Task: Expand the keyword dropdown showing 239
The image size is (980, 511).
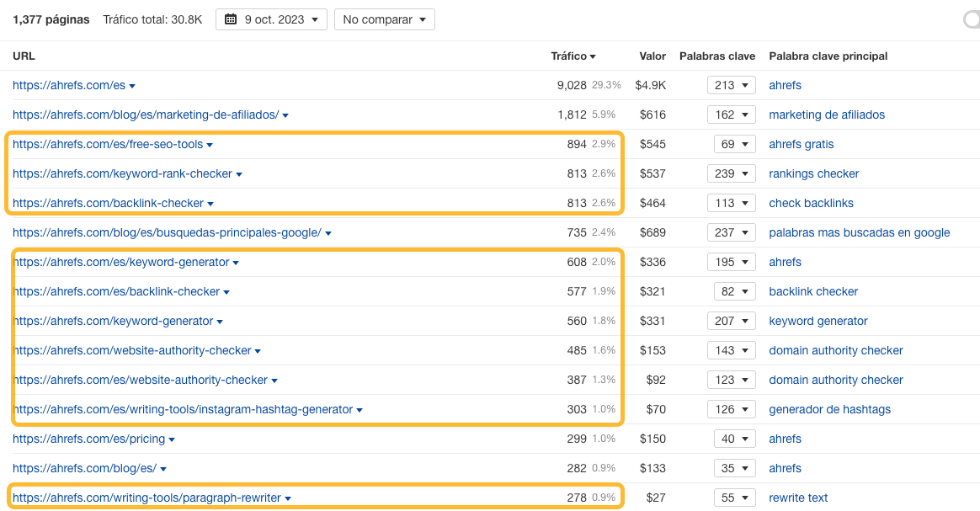Action: point(732,173)
